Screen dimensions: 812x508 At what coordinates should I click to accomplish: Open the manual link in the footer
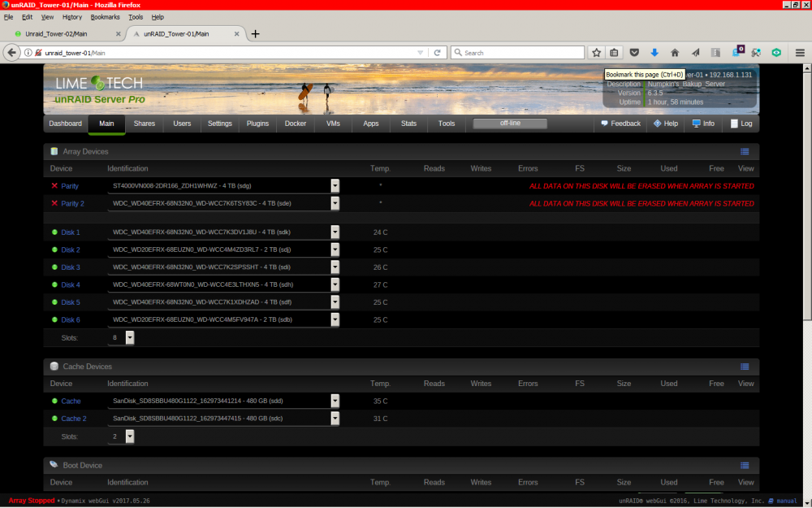[786, 501]
